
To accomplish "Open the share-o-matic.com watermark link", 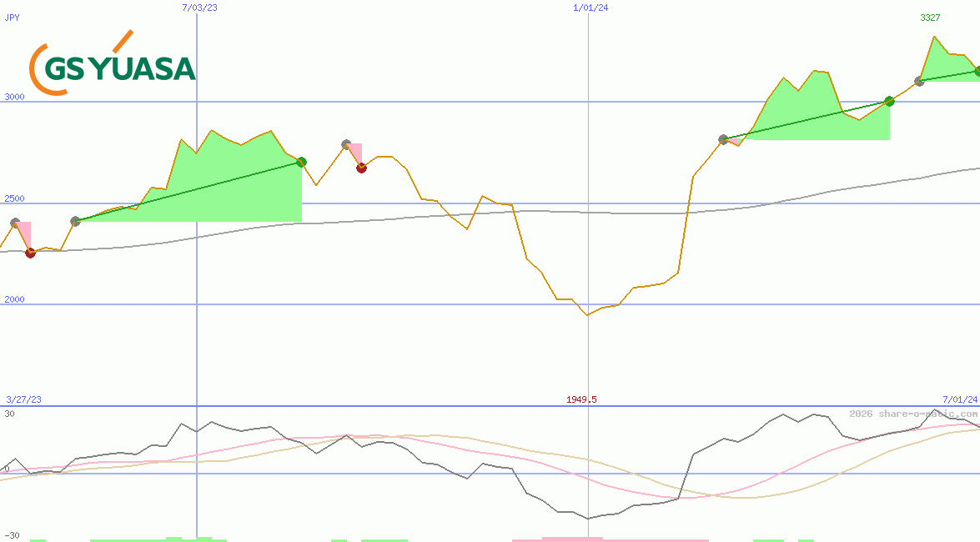I will pyautogui.click(x=913, y=414).
